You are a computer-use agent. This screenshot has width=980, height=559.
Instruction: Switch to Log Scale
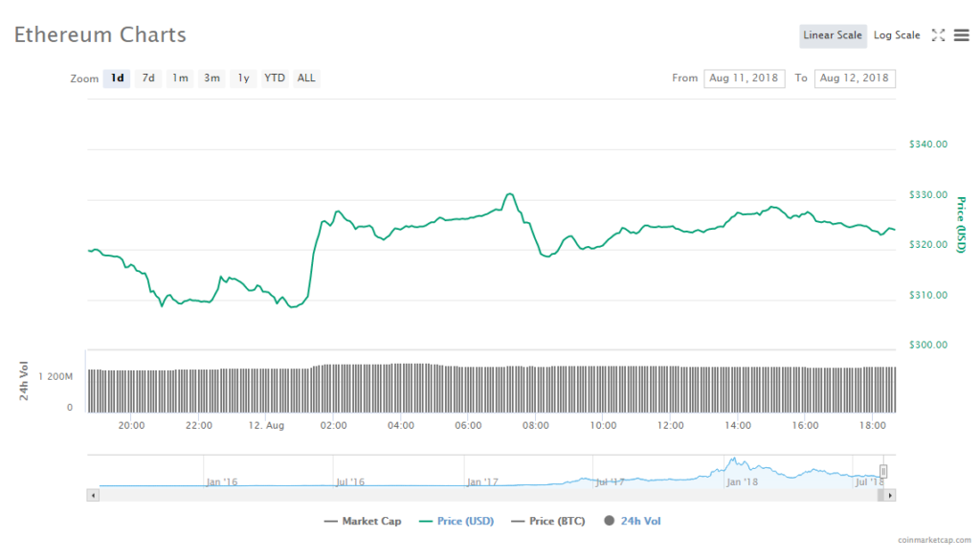[897, 35]
